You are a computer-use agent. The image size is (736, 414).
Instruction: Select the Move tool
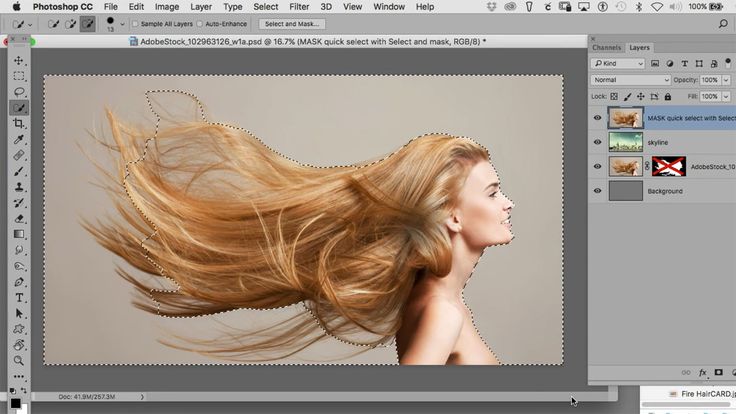pyautogui.click(x=19, y=60)
